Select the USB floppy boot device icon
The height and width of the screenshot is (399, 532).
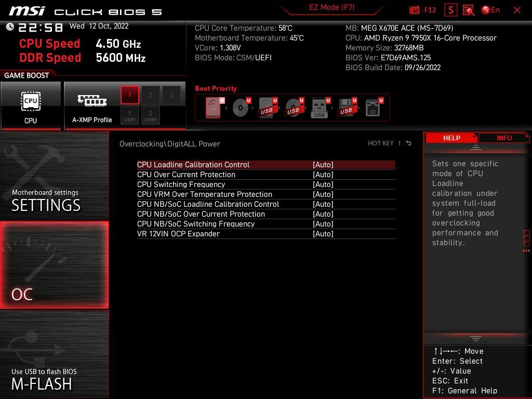pos(347,108)
